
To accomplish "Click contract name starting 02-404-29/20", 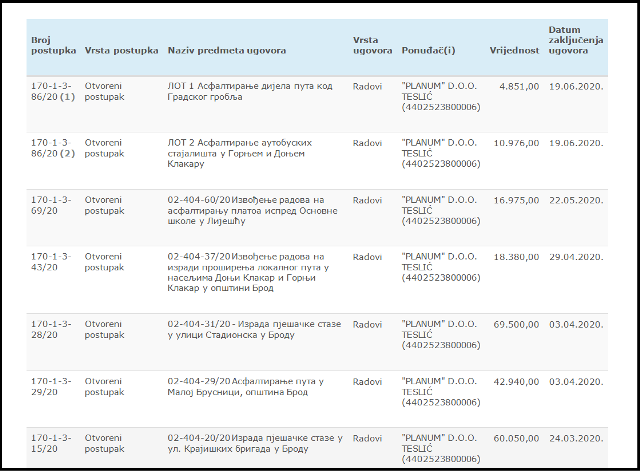I will click(x=245, y=387).
